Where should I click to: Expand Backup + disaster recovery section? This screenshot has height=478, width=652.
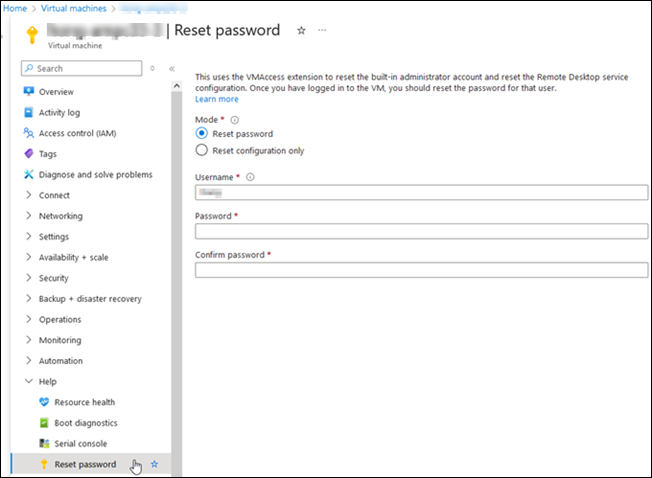click(x=28, y=298)
